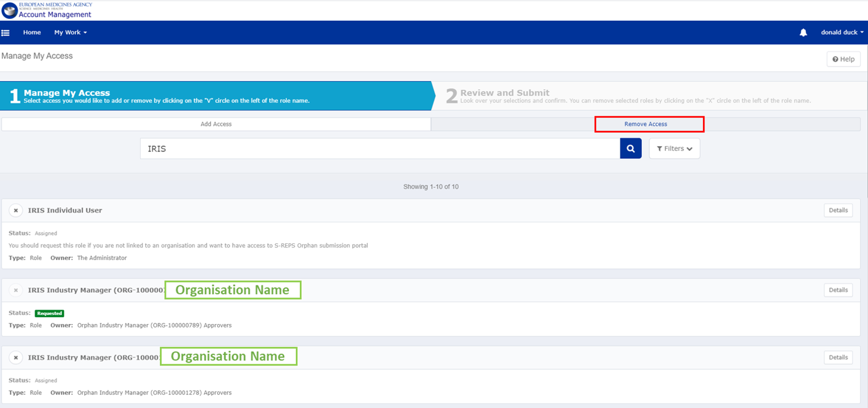
Task: Click the notifications bell icon
Action: pyautogui.click(x=804, y=32)
